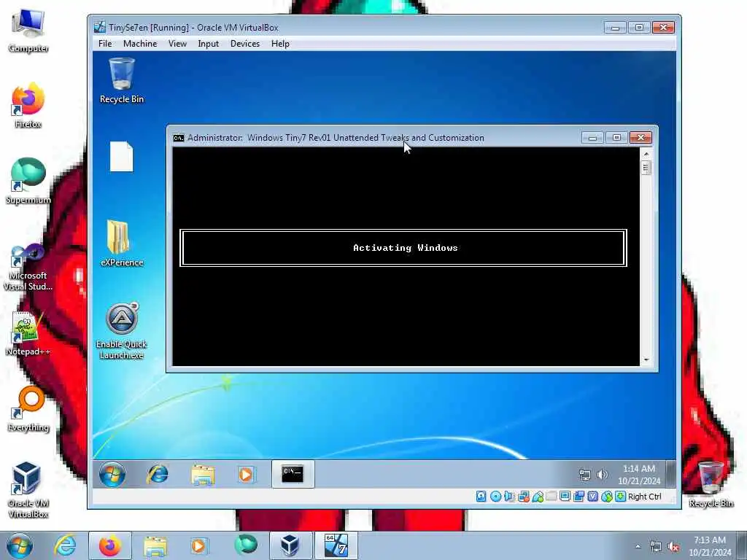Open Windows Media Player from guest taskbar
The width and height of the screenshot is (747, 560).
pos(245,474)
